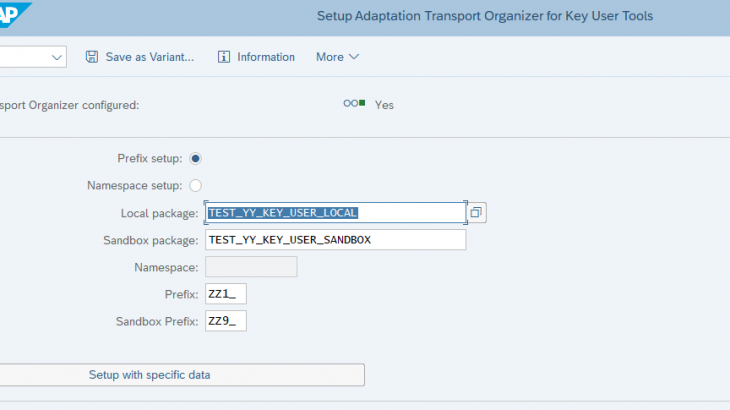Image resolution: width=730 pixels, height=410 pixels.
Task: Click into the Local package input field
Action: (x=335, y=213)
